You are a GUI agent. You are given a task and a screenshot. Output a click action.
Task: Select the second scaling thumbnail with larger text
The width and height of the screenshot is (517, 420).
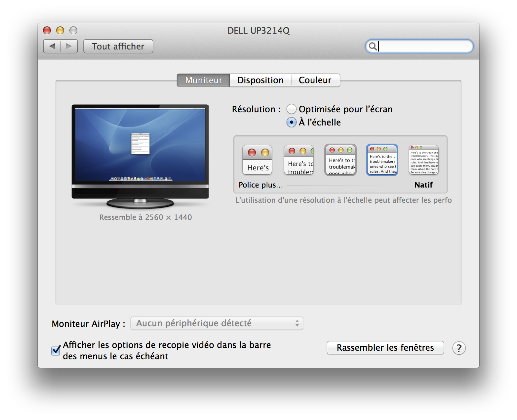pyautogui.click(x=299, y=160)
